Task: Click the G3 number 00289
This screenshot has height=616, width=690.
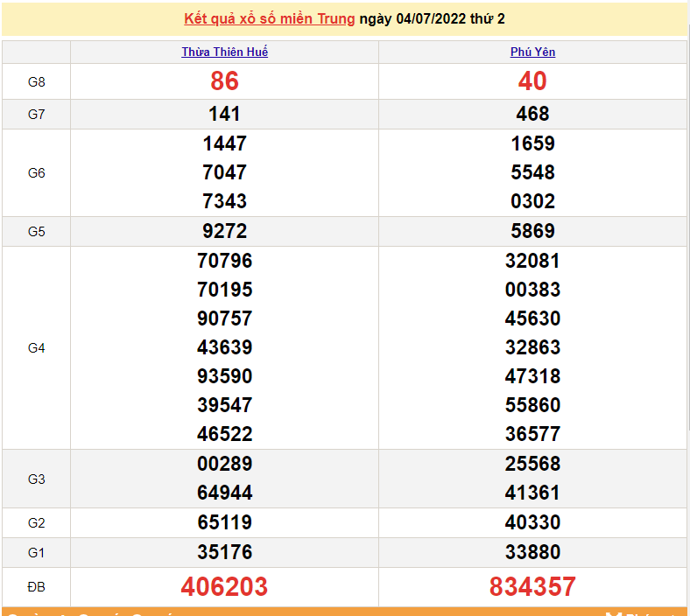Action: 225,464
